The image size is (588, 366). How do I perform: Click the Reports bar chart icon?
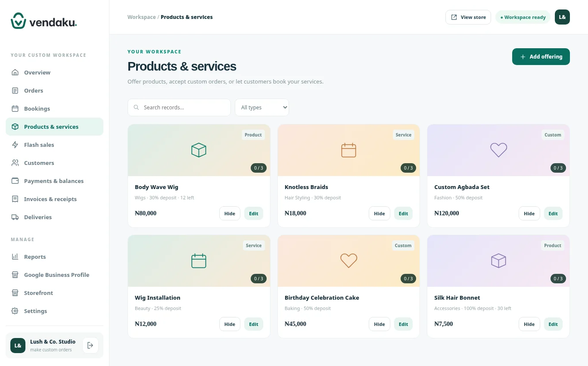coord(15,257)
